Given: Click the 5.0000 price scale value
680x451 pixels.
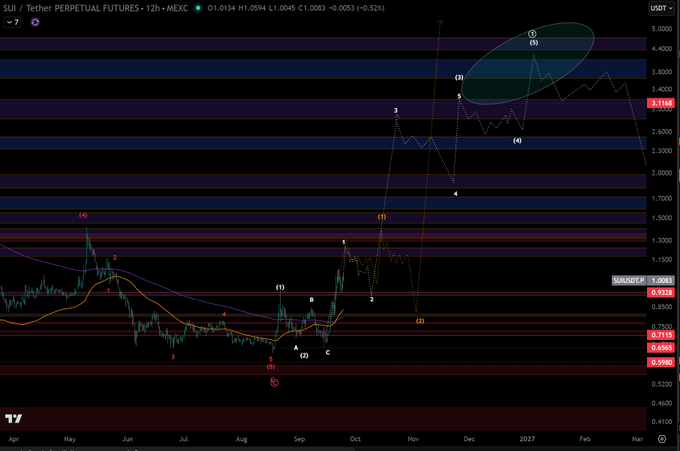Looking at the screenshot, I should coord(662,29).
